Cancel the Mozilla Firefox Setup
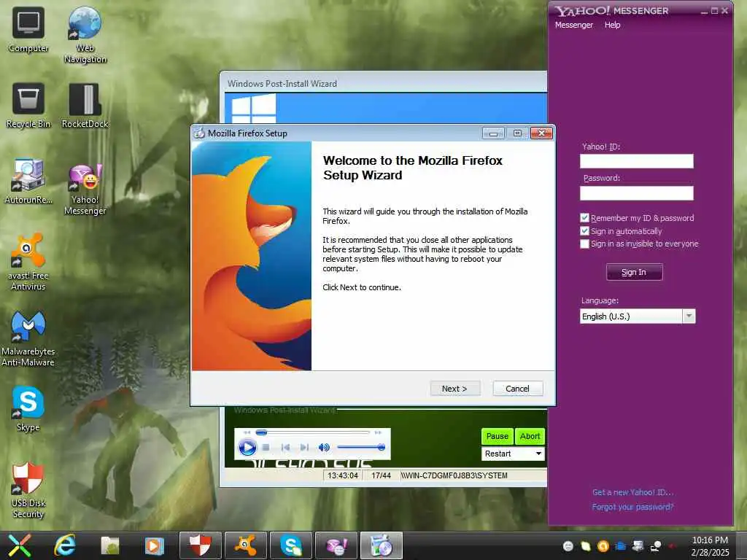Image resolution: width=747 pixels, height=560 pixels. tap(517, 389)
